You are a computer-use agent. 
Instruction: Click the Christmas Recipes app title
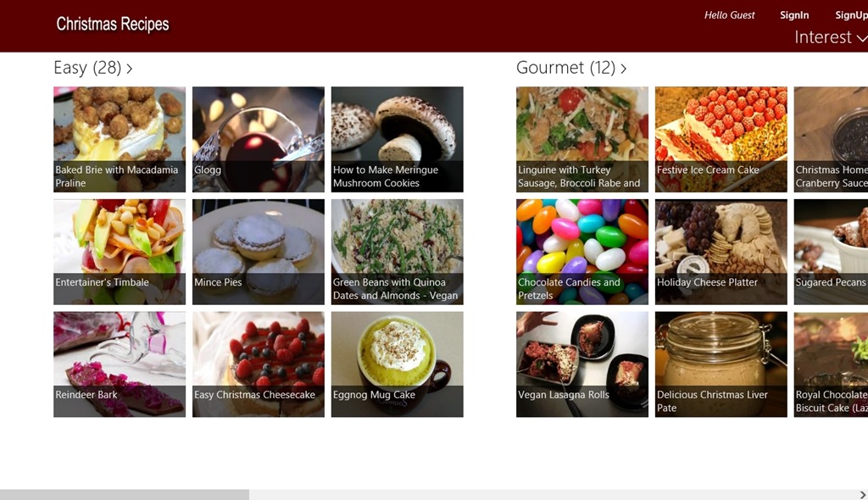pyautogui.click(x=113, y=24)
